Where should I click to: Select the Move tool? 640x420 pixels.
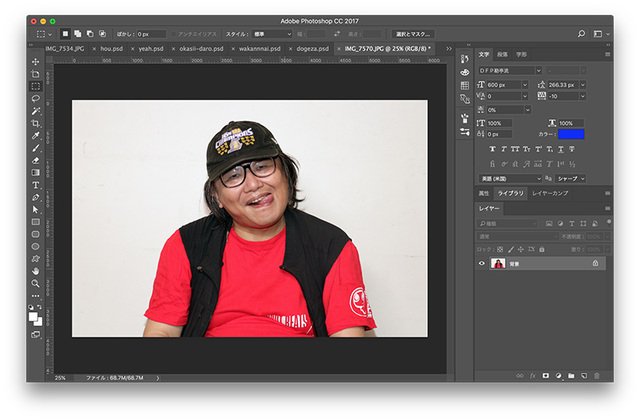tap(36, 62)
